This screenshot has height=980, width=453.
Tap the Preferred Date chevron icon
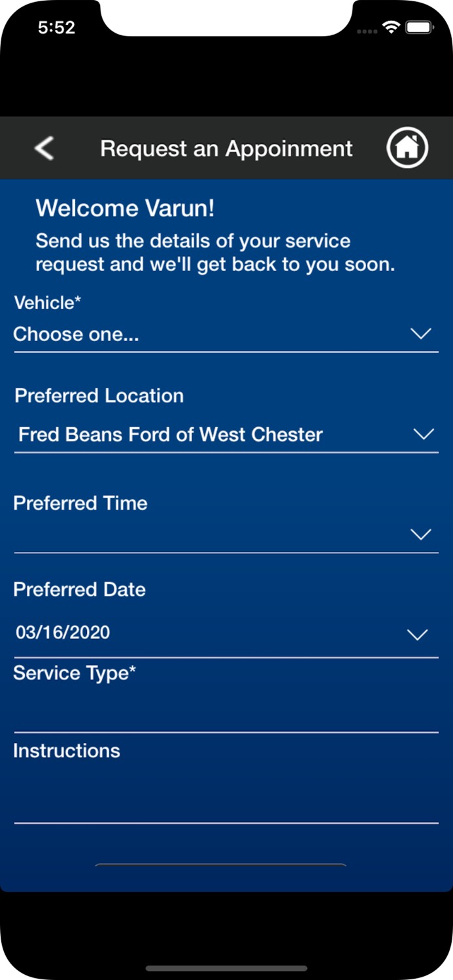point(417,634)
